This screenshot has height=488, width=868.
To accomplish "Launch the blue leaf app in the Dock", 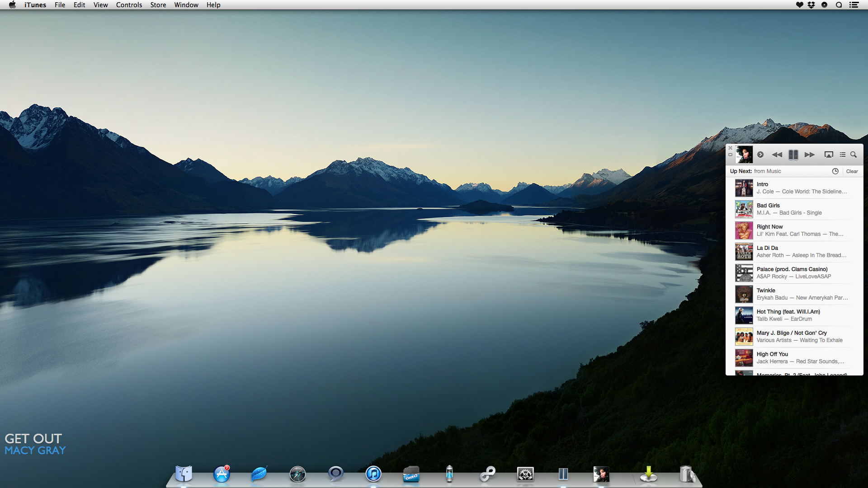I will point(259,474).
